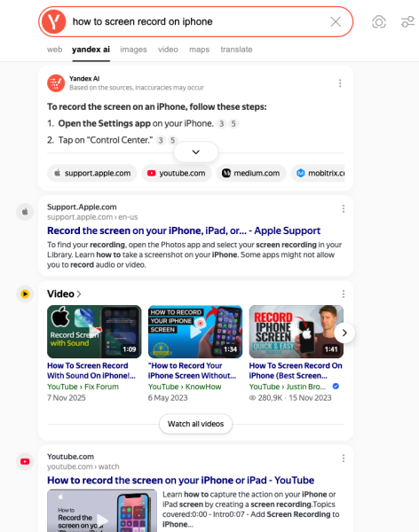
Task: Click the '6 May 2023' date
Action: [x=168, y=397]
